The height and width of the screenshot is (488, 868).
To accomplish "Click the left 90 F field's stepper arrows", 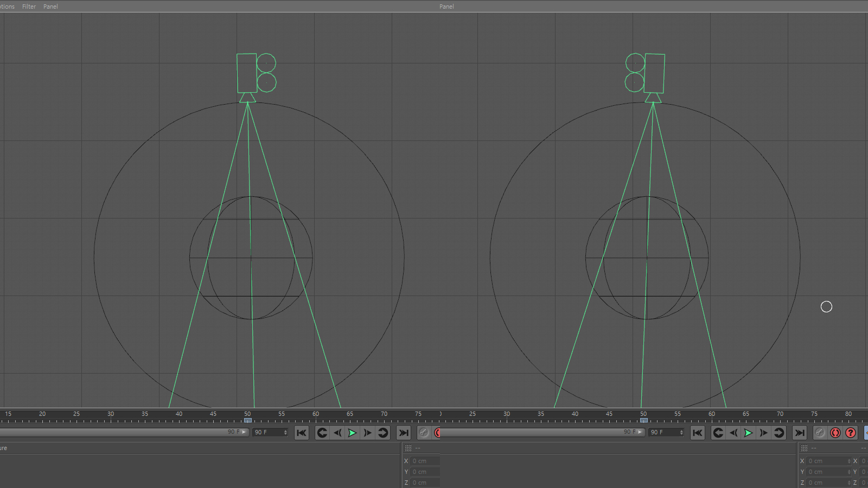I will (285, 432).
